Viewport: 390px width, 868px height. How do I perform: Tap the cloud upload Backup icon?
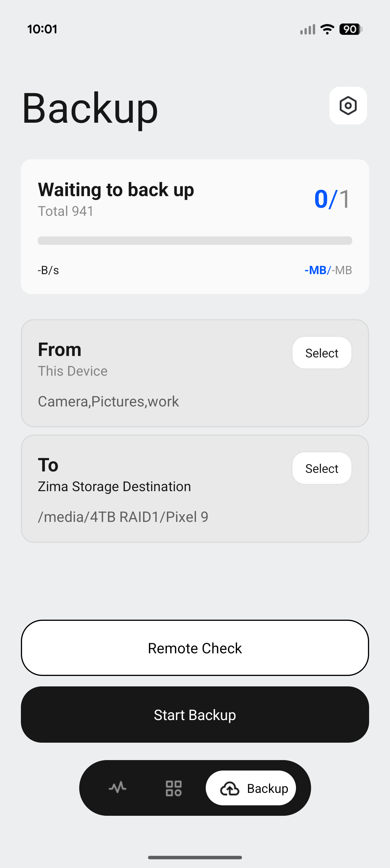click(230, 789)
